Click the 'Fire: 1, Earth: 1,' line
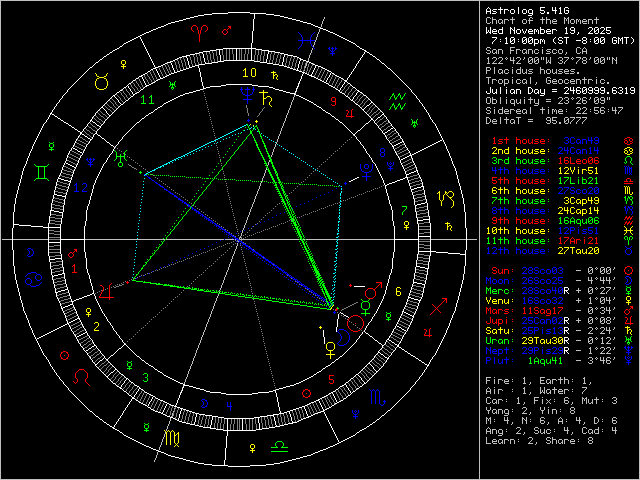640x480 pixels. 539,381
